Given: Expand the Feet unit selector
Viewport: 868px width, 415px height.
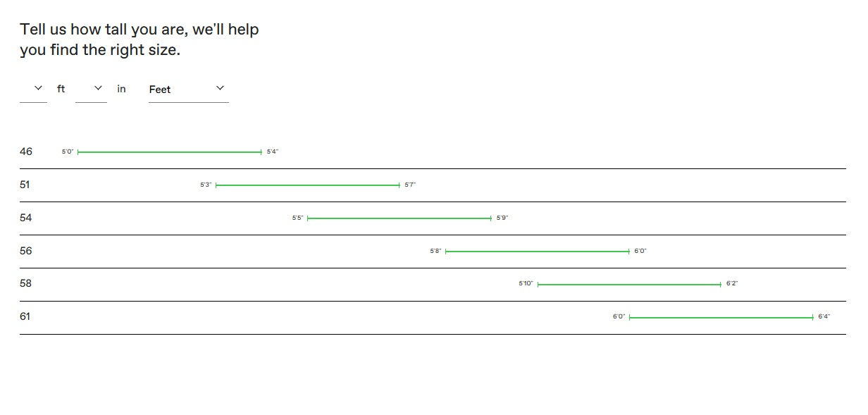Looking at the screenshot, I should pyautogui.click(x=188, y=89).
